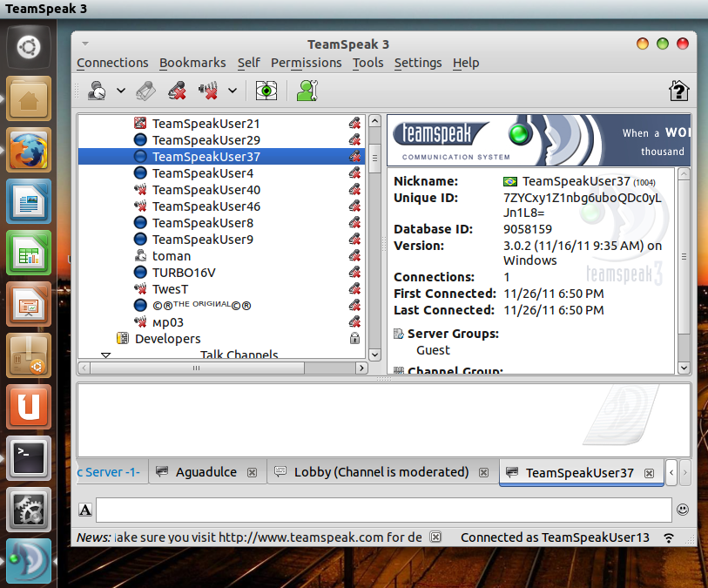Screen dimensions: 708x588
Task: Click the Disconnect toolbar icon
Action: [146, 91]
